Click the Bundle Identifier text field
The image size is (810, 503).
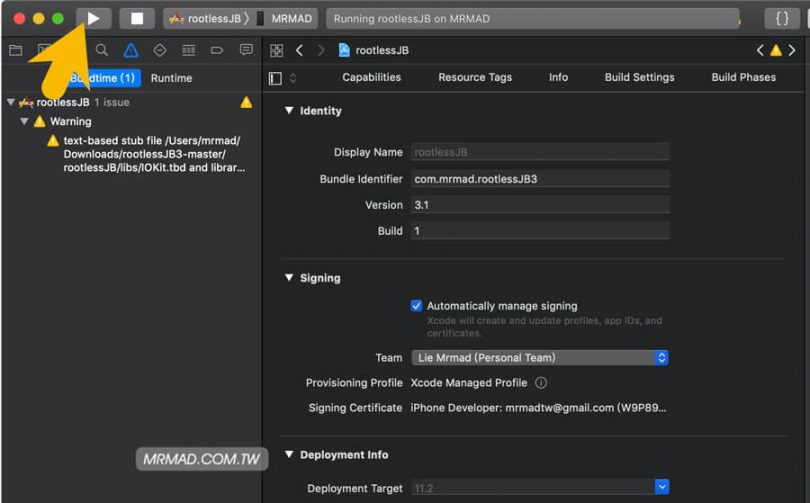pos(539,179)
